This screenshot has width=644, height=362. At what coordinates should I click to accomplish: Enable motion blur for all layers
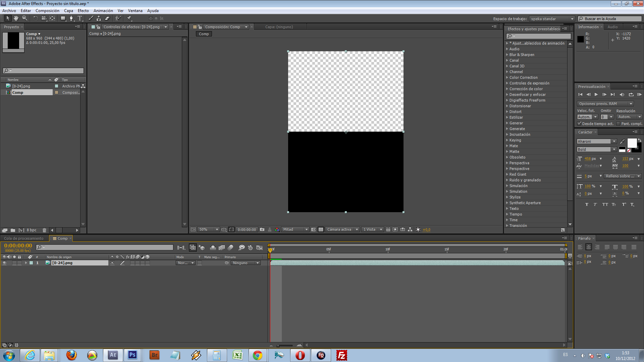(x=230, y=248)
